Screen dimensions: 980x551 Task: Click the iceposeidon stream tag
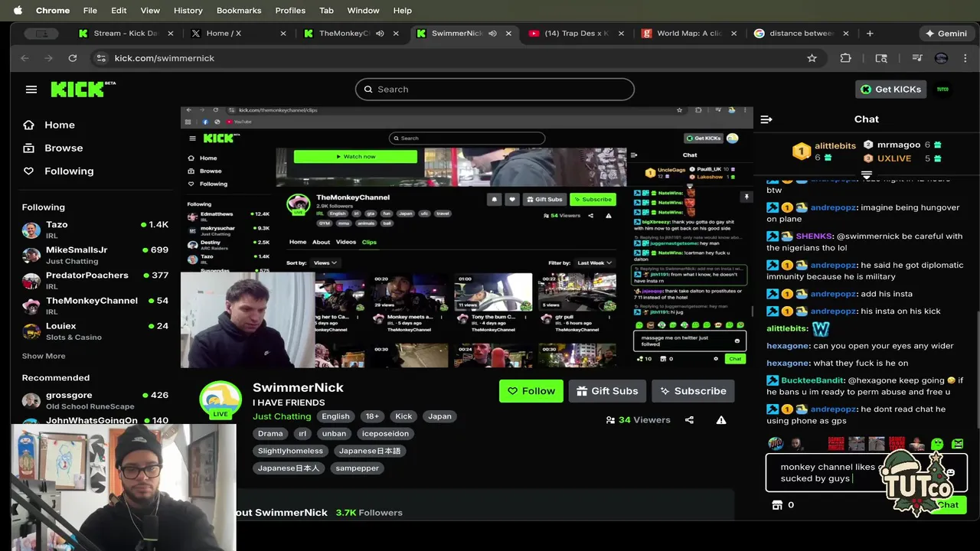385,434
